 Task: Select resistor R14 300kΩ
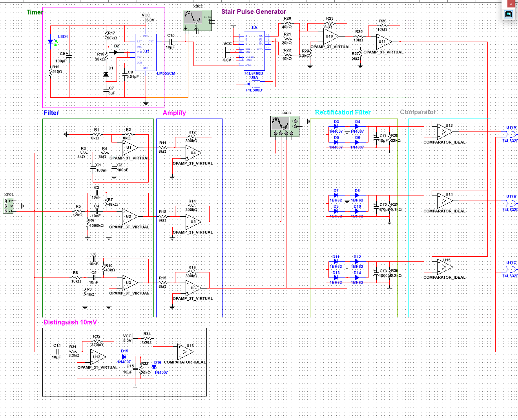click(x=192, y=206)
